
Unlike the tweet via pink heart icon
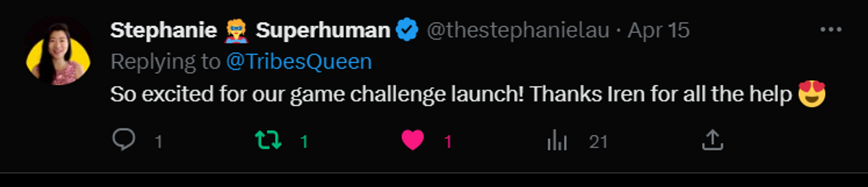coord(412,140)
